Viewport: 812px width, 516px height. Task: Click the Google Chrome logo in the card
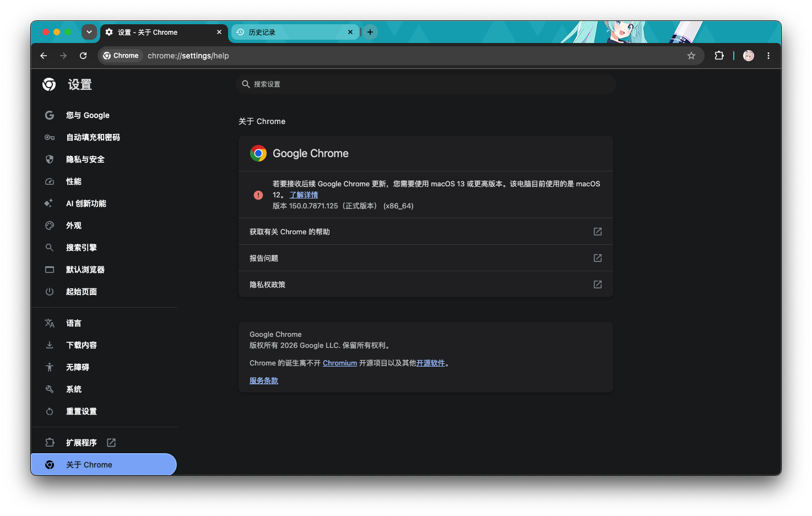(x=258, y=153)
